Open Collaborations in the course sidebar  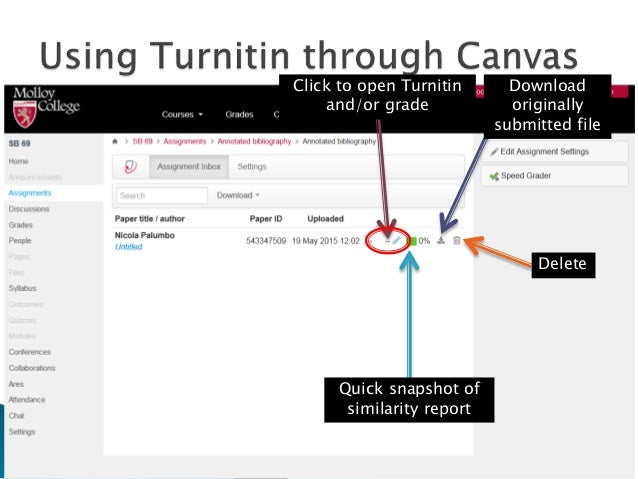(x=32, y=368)
